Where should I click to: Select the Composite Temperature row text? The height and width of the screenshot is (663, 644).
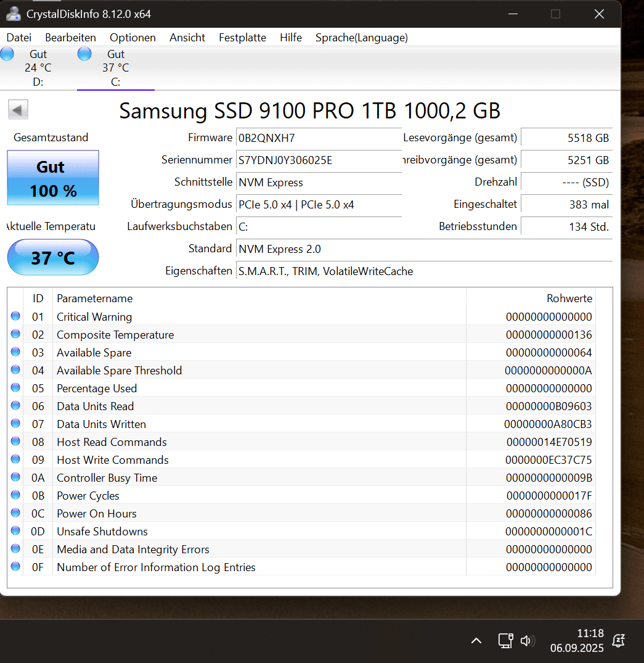tap(115, 335)
